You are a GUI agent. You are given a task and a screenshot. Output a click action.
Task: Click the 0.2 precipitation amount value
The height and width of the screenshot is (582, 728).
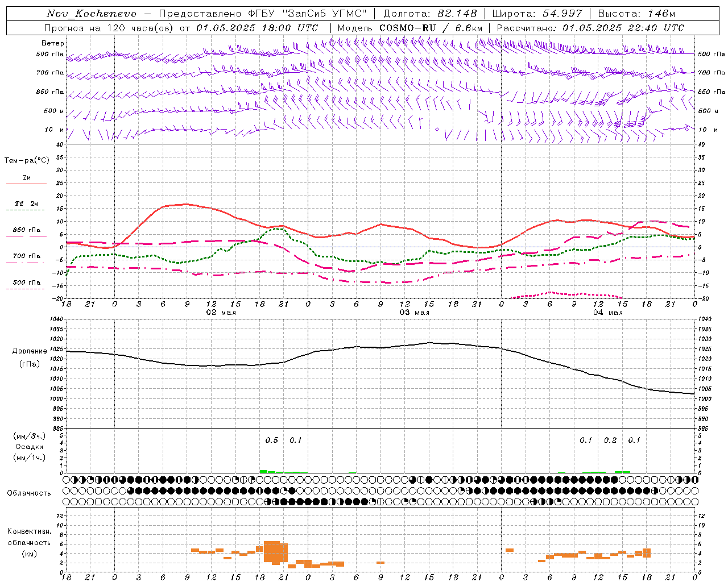tap(610, 440)
